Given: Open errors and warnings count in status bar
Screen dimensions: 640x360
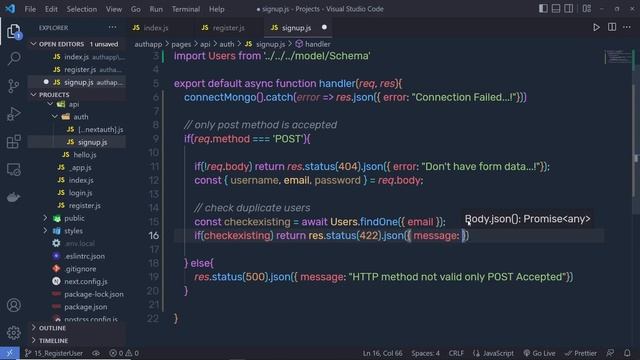Looking at the screenshot, I should click(x=124, y=353).
